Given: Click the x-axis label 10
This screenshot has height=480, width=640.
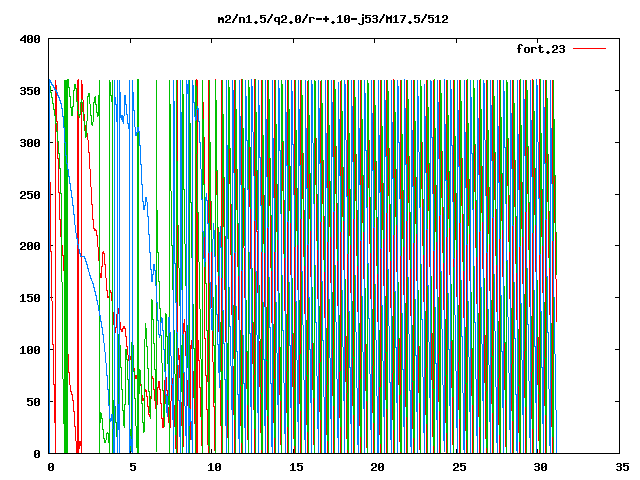Looking at the screenshot, I should tap(214, 467).
